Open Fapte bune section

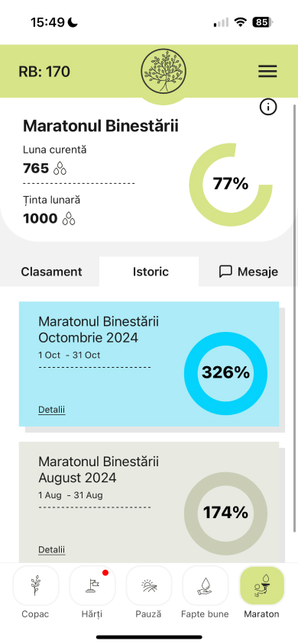coord(205,592)
